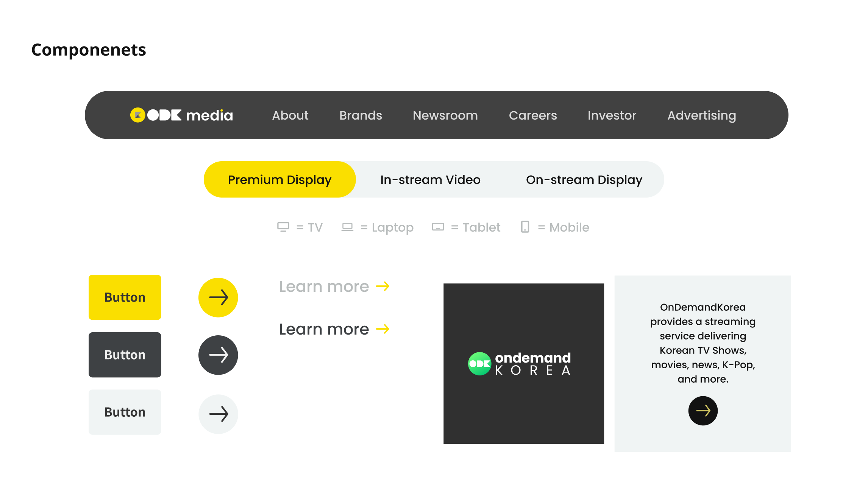This screenshot has width=868, height=492.
Task: Click the light gray circular arrow button
Action: pyautogui.click(x=218, y=414)
